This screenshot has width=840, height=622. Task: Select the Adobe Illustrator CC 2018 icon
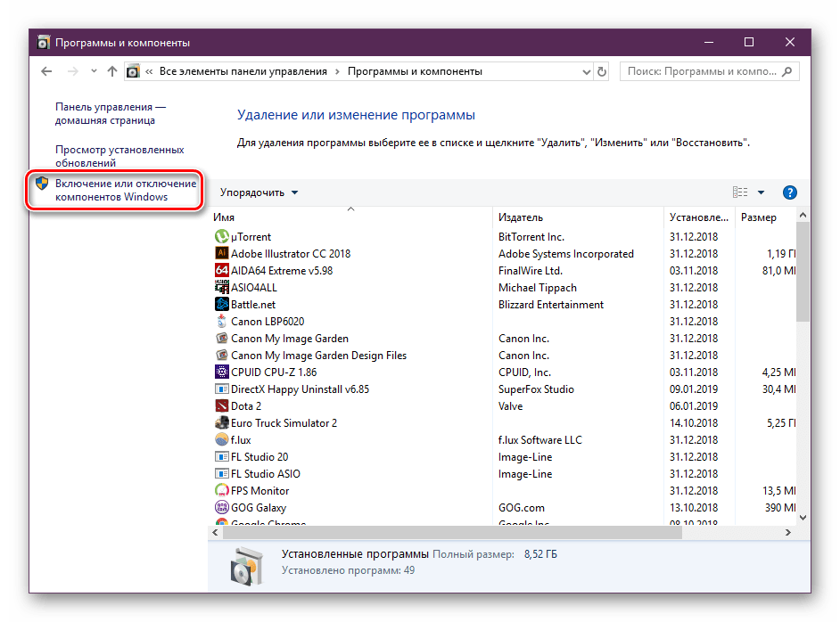[x=222, y=253]
